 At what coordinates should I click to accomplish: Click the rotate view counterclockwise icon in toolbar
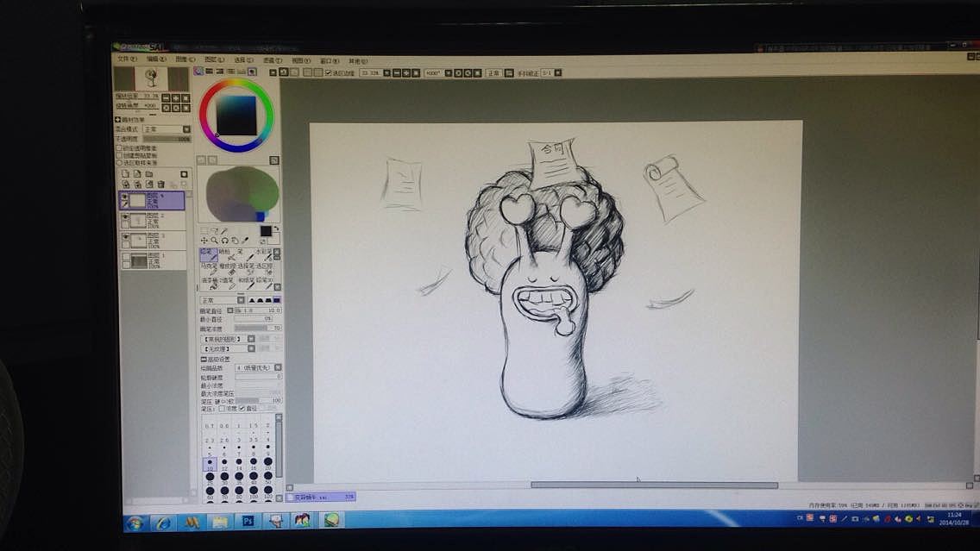(x=458, y=72)
